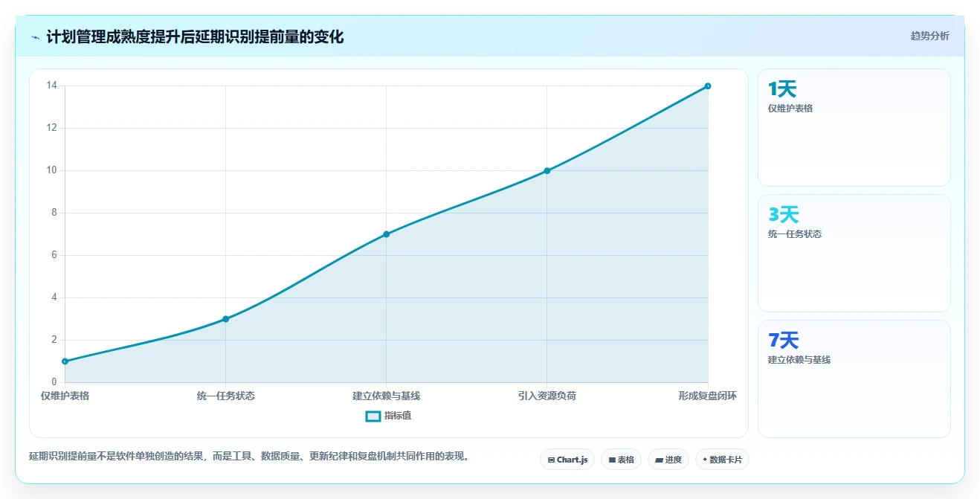
Task: Click 建立依赖与基线 label in data card
Action: pyautogui.click(x=799, y=360)
